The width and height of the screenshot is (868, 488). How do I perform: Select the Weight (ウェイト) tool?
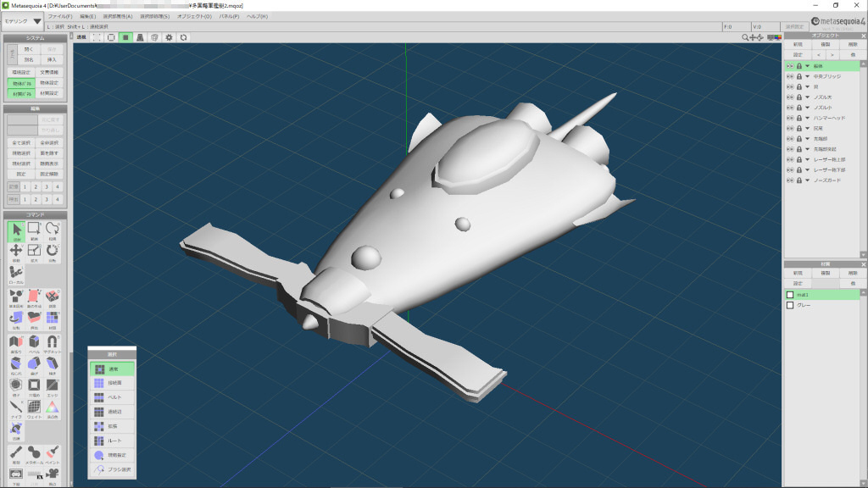tap(34, 409)
